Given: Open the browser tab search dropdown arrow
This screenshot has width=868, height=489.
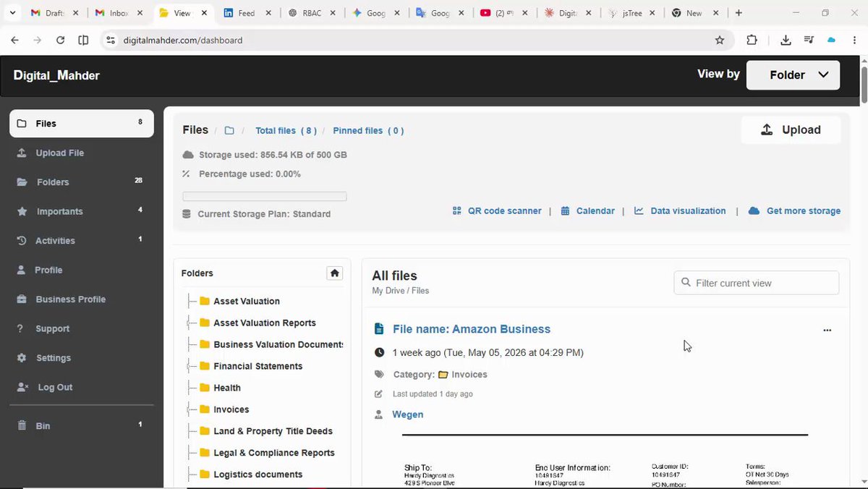Looking at the screenshot, I should click(x=13, y=13).
